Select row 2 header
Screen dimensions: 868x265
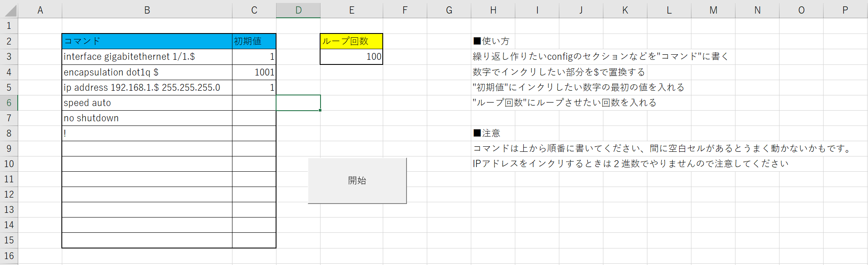[9, 41]
